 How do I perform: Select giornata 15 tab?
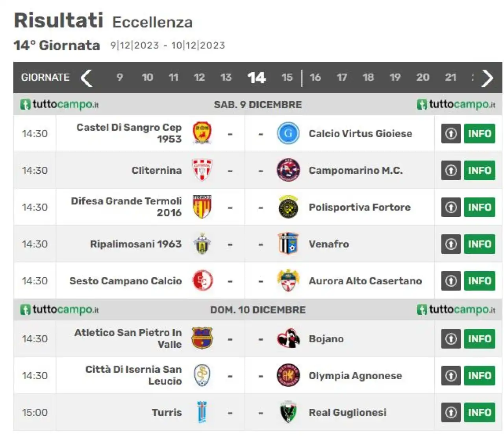click(x=287, y=77)
